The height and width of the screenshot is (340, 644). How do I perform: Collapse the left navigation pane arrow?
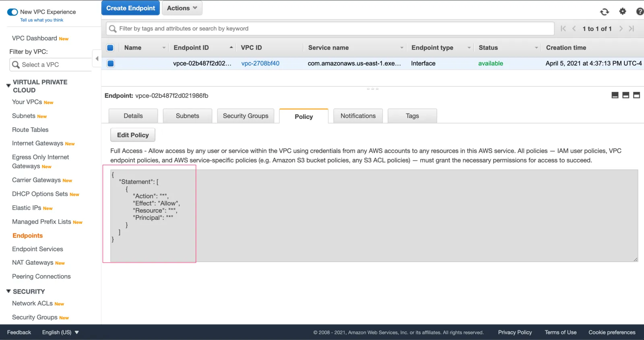coord(97,59)
